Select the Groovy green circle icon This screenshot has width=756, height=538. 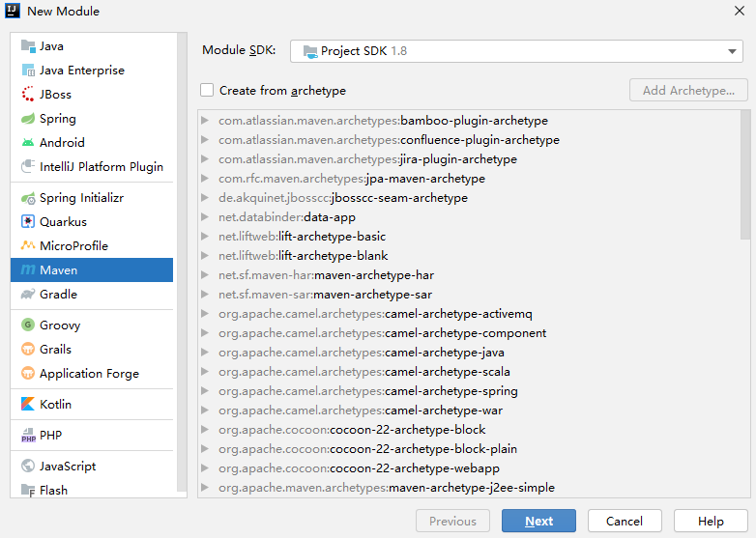tap(28, 326)
